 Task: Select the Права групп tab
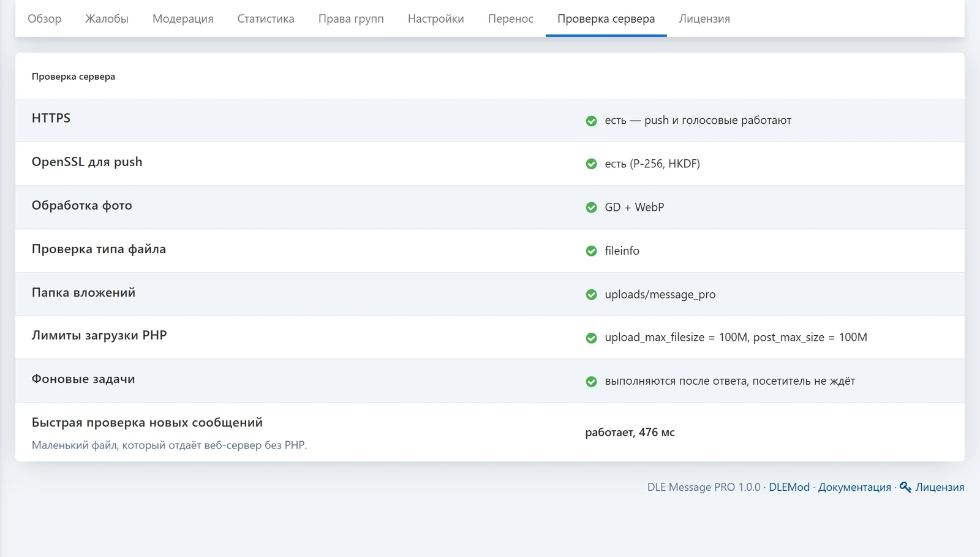(x=351, y=18)
